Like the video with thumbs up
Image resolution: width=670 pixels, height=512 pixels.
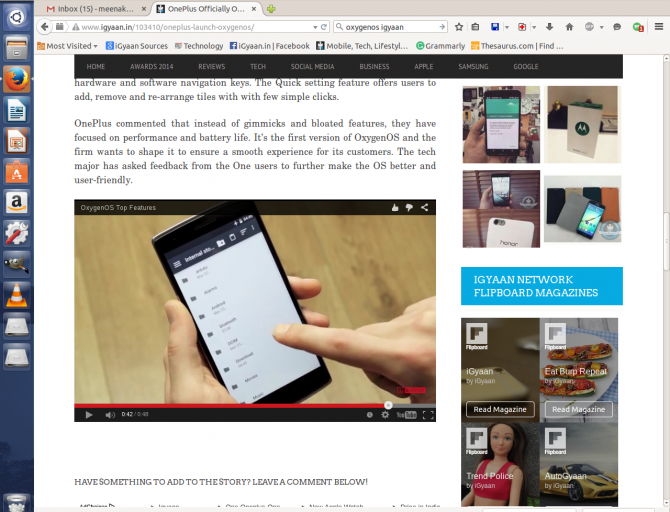pyautogui.click(x=395, y=207)
